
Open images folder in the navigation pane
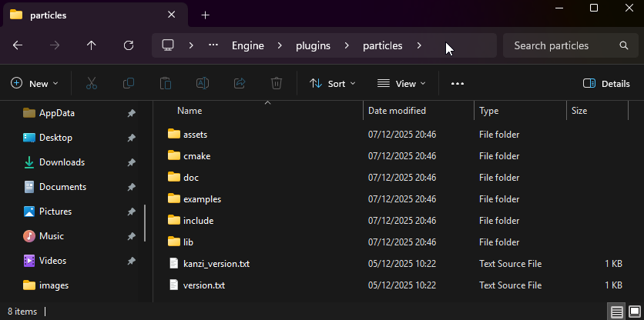pos(54,285)
